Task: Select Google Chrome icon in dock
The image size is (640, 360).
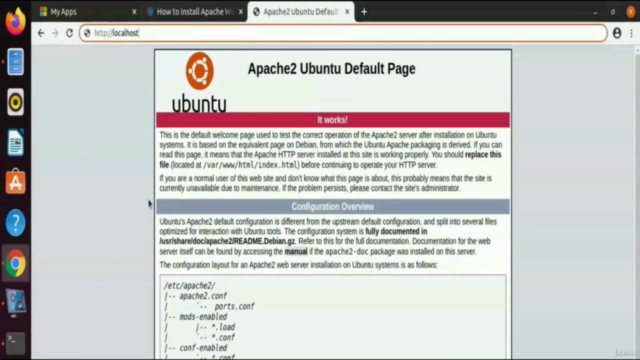Action: coord(15,263)
